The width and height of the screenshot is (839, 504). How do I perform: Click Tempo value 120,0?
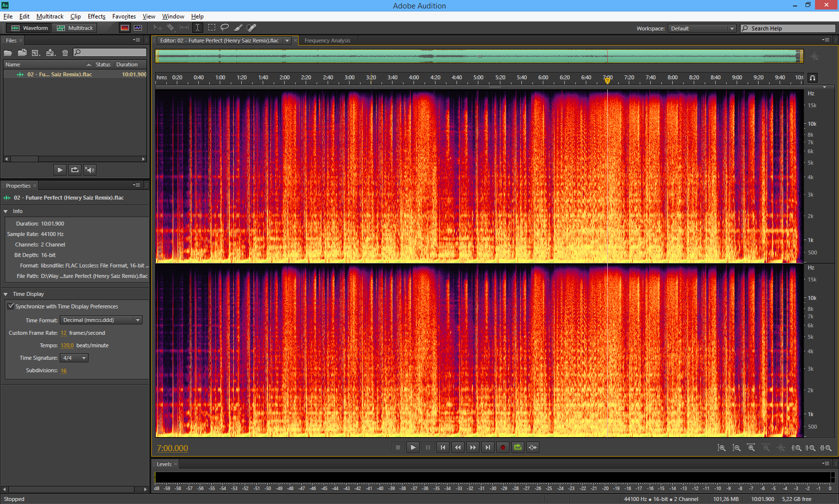click(67, 345)
